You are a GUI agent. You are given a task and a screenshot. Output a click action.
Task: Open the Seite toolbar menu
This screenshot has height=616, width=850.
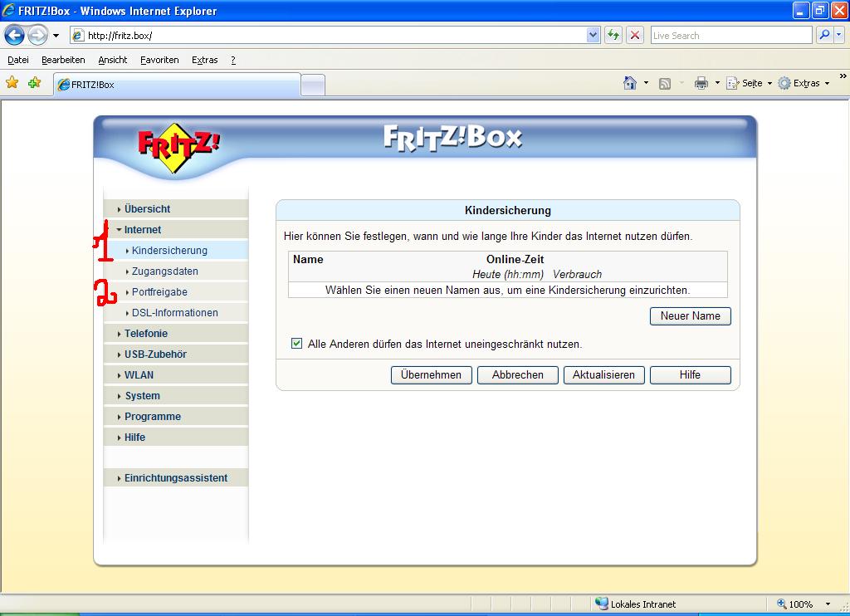point(750,83)
